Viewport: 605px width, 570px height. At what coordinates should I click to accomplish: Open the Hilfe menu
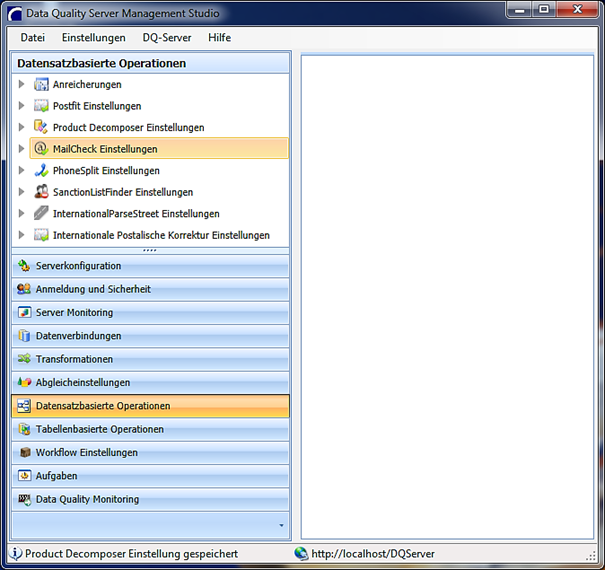220,37
